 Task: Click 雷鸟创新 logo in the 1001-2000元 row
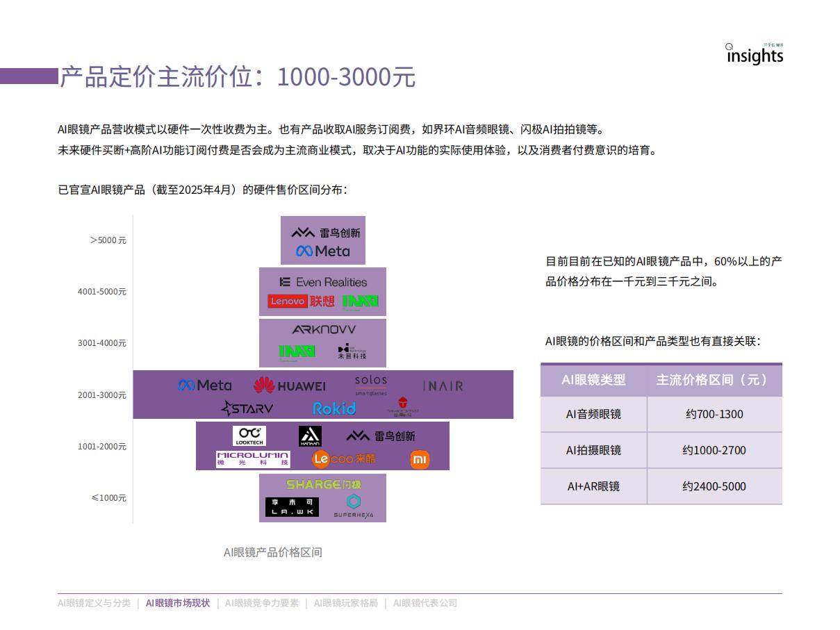tap(381, 436)
